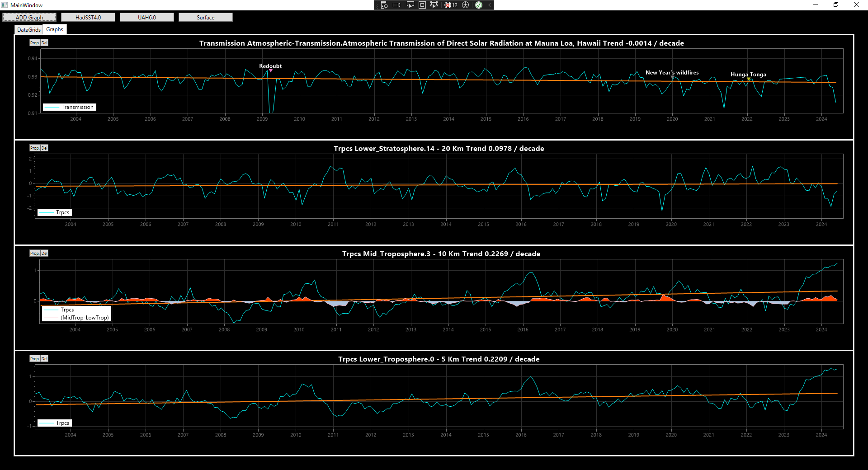The image size is (868, 470).
Task: Click the Redoubt marker on Transmission graph
Action: pyautogui.click(x=271, y=70)
